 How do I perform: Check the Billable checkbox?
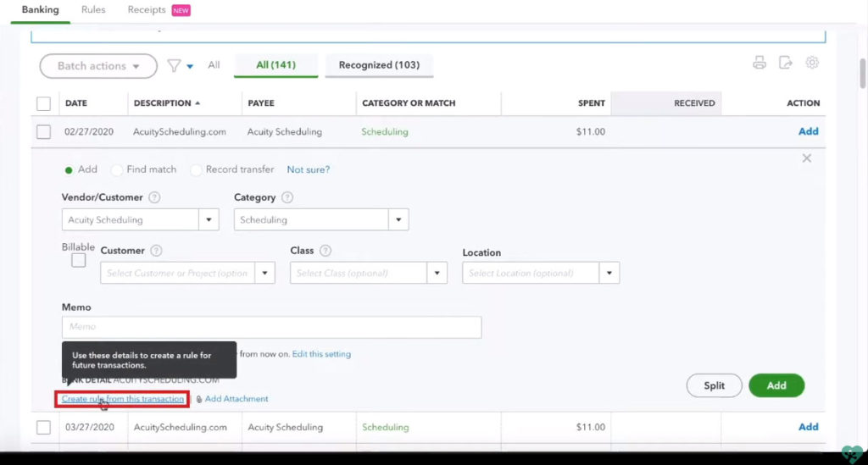point(79,261)
